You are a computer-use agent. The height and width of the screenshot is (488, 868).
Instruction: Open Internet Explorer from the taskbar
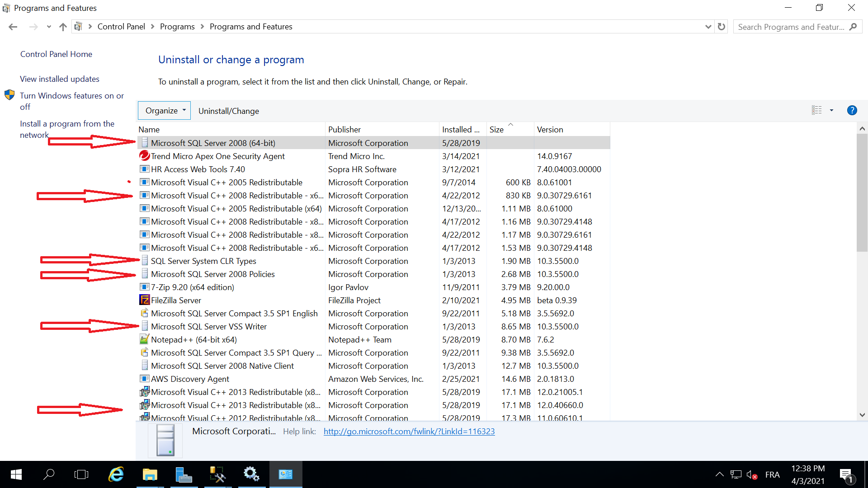pos(116,474)
